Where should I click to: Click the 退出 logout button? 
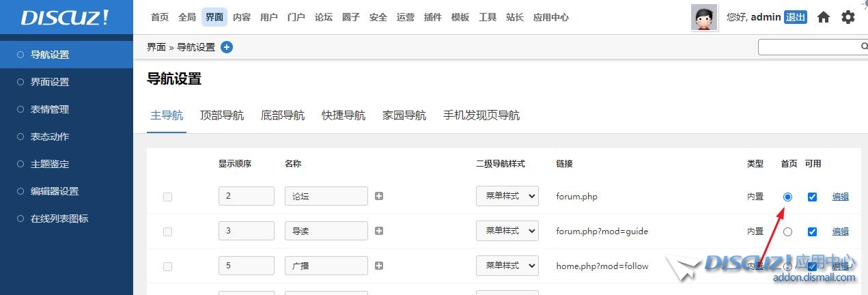coord(795,17)
